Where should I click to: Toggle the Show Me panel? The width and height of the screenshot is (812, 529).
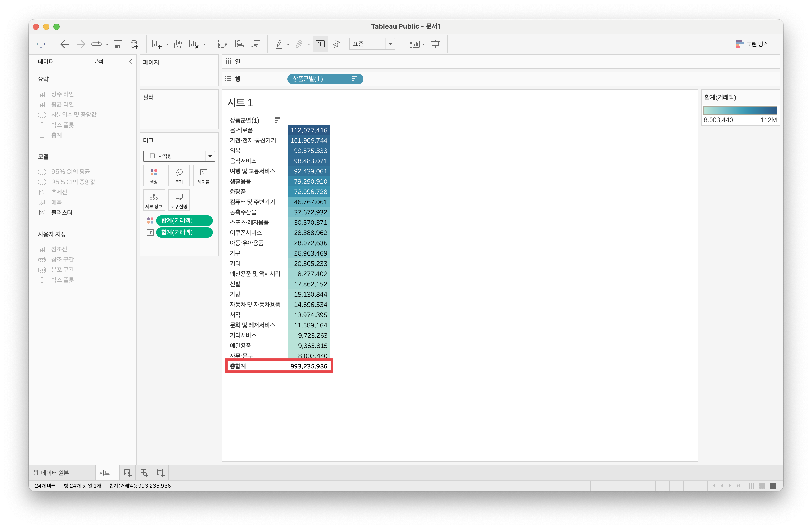pos(752,44)
